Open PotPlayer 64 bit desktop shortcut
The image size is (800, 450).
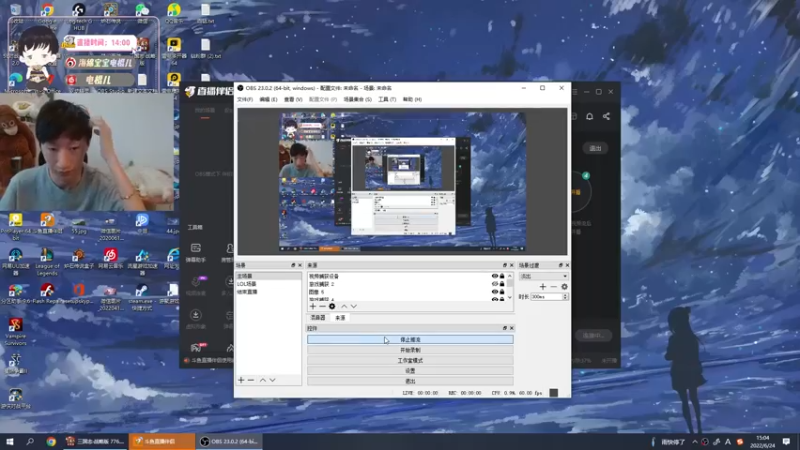point(15,227)
